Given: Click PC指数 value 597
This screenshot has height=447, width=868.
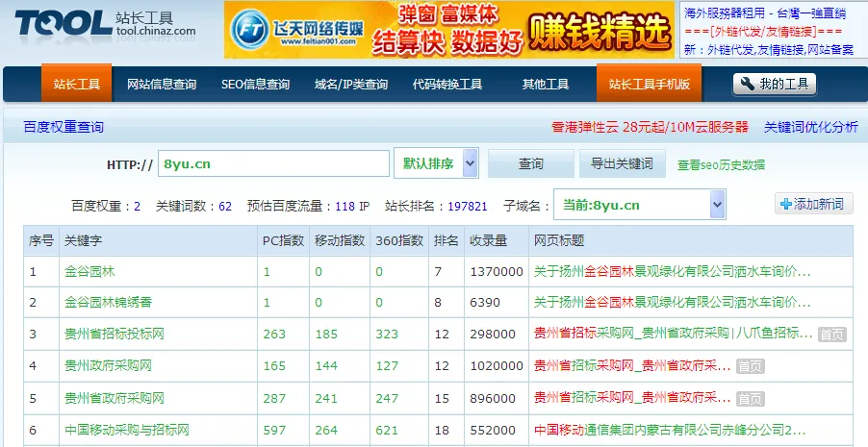Looking at the screenshot, I should pyautogui.click(x=274, y=431).
